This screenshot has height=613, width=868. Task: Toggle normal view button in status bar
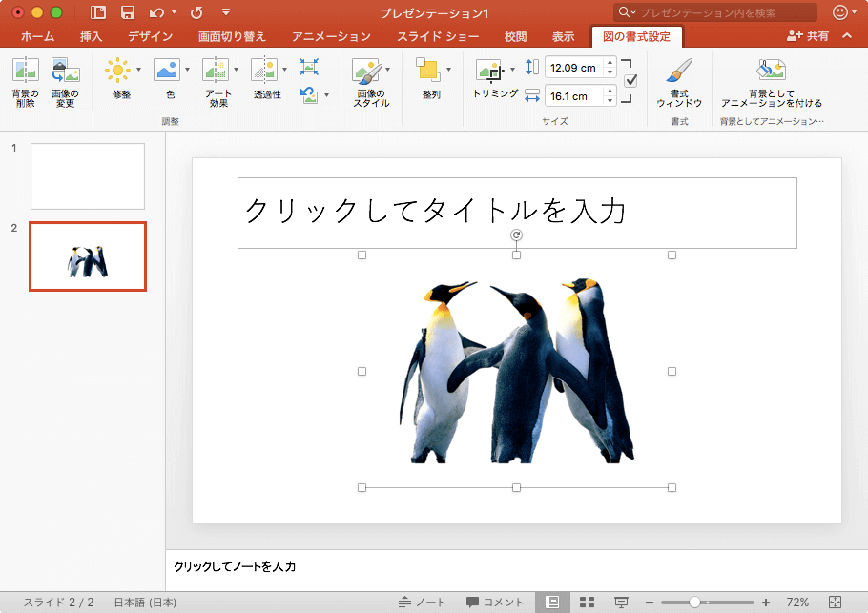pos(552,603)
